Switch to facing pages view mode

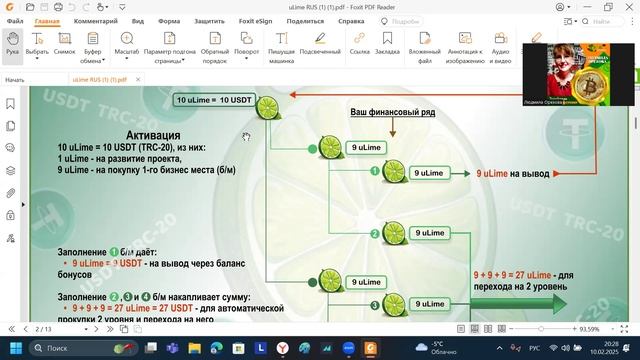pos(488,329)
